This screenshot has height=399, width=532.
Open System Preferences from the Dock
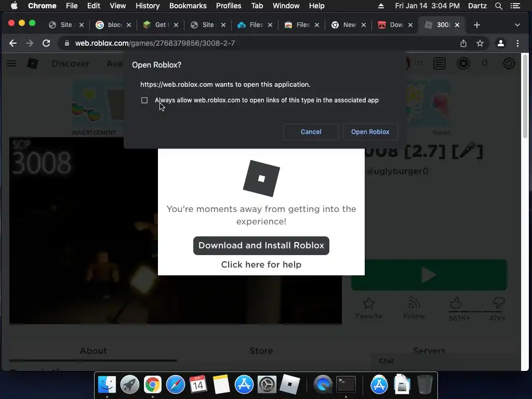[x=267, y=385]
